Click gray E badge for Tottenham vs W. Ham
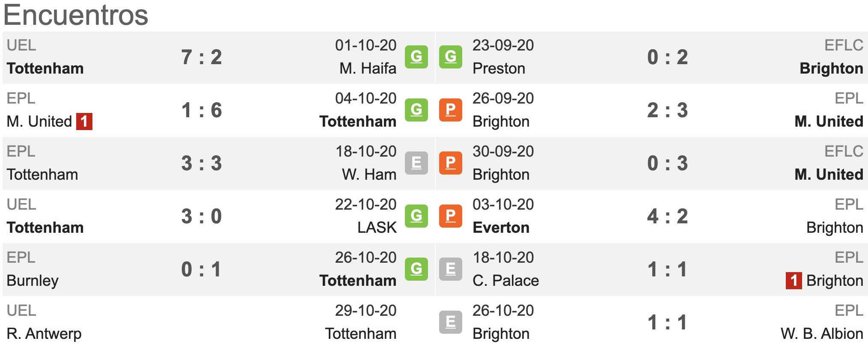This screenshot has width=868, height=344. click(416, 163)
